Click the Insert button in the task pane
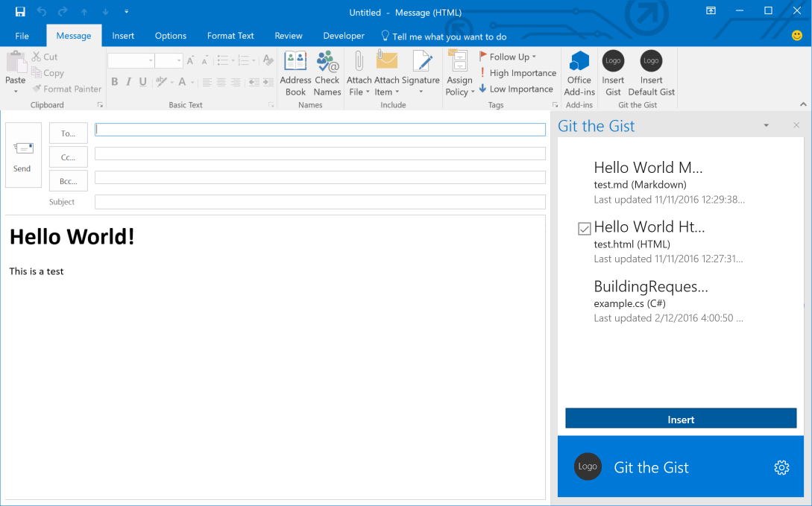 click(681, 419)
